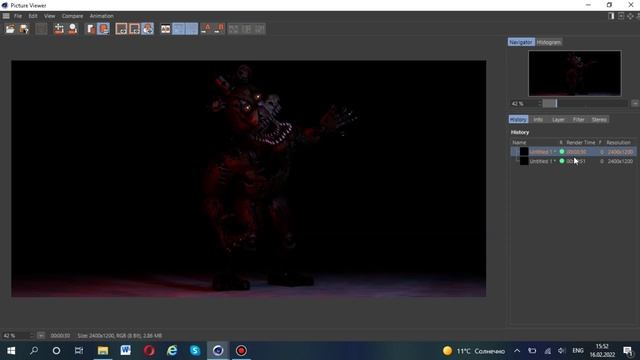The image size is (640, 360).
Task: Select the Info tab
Action: coord(538,119)
